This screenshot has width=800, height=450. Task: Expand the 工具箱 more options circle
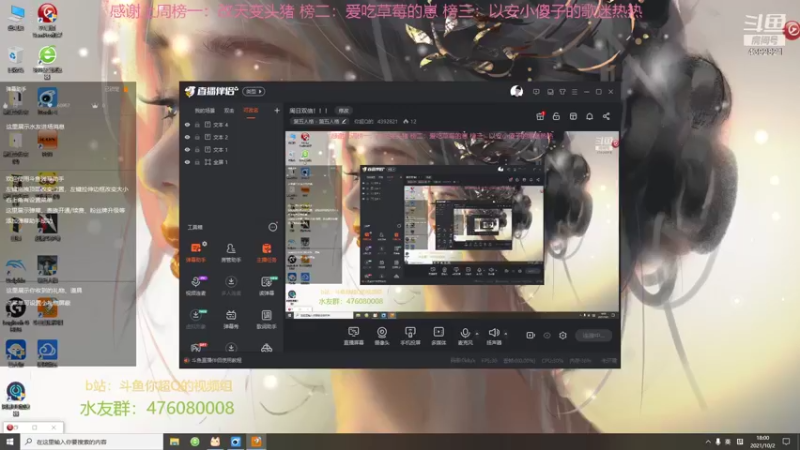[x=273, y=227]
